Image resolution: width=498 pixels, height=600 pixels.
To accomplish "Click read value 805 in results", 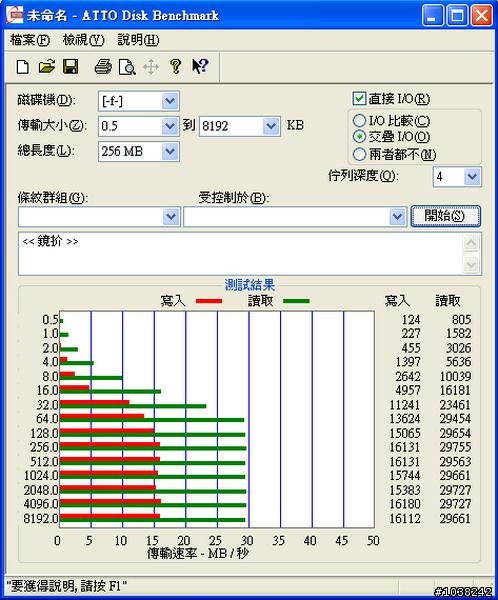I will tap(461, 320).
